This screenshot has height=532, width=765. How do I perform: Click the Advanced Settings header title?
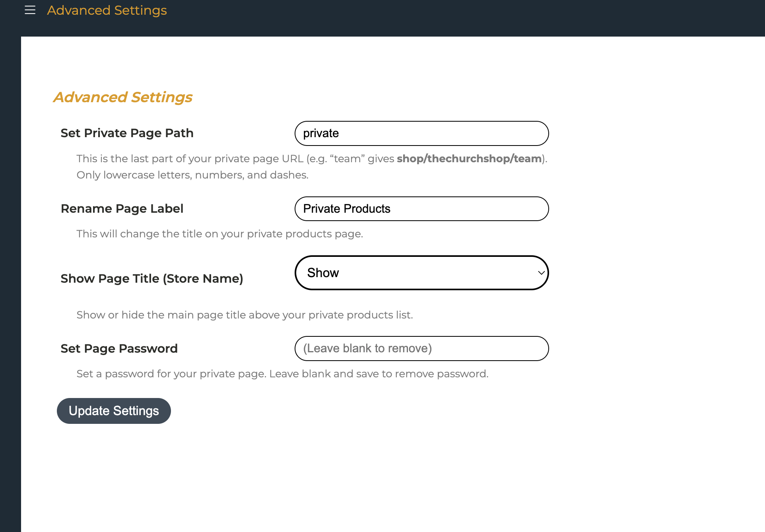(107, 10)
